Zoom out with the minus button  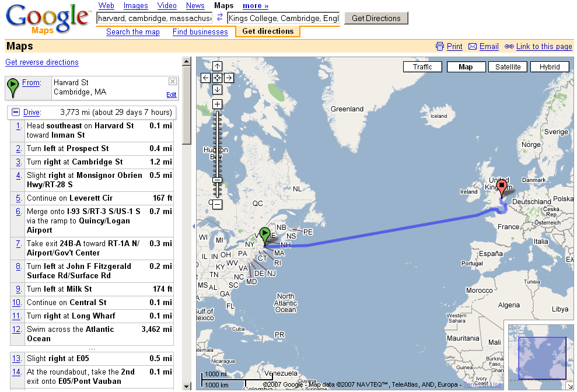pyautogui.click(x=218, y=204)
